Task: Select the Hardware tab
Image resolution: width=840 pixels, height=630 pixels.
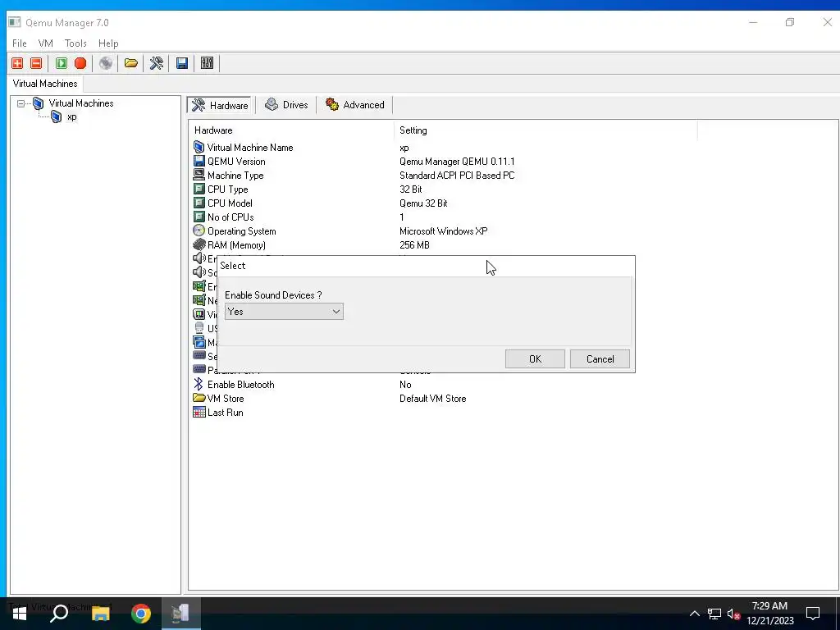Action: (220, 105)
